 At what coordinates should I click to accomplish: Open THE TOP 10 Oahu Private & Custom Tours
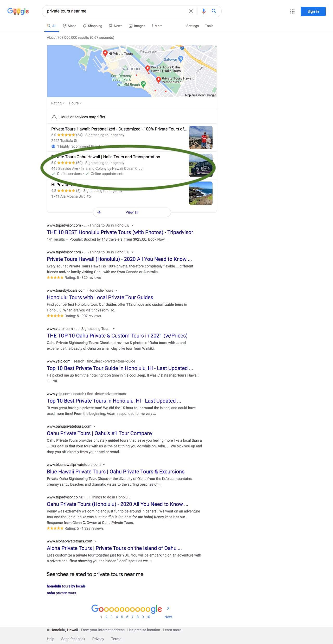coord(117,336)
